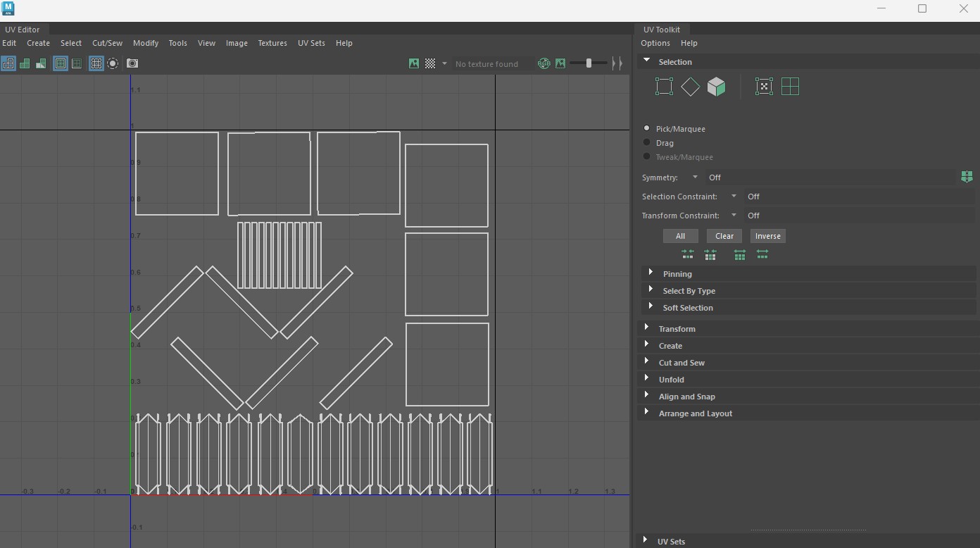Open the Create menu in UV Editor
980x548 pixels.
tap(38, 43)
